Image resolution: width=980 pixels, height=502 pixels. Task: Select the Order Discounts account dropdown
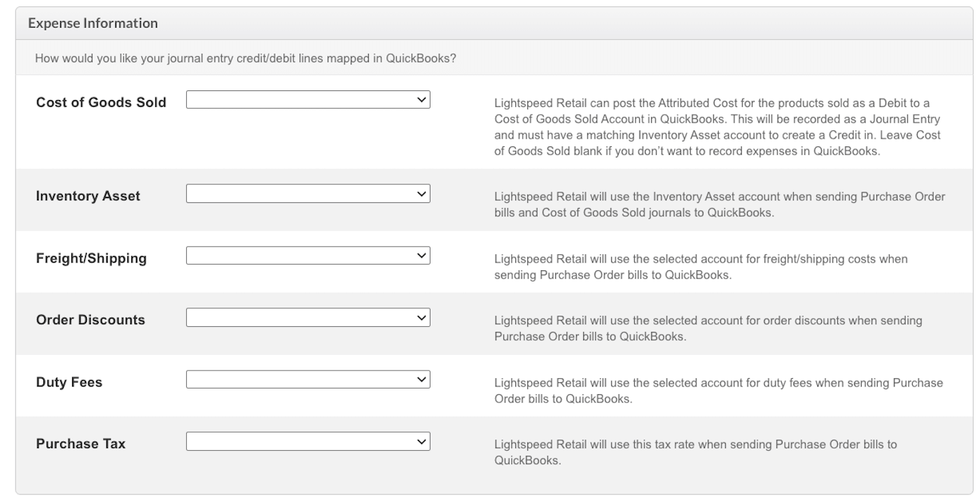click(x=308, y=318)
